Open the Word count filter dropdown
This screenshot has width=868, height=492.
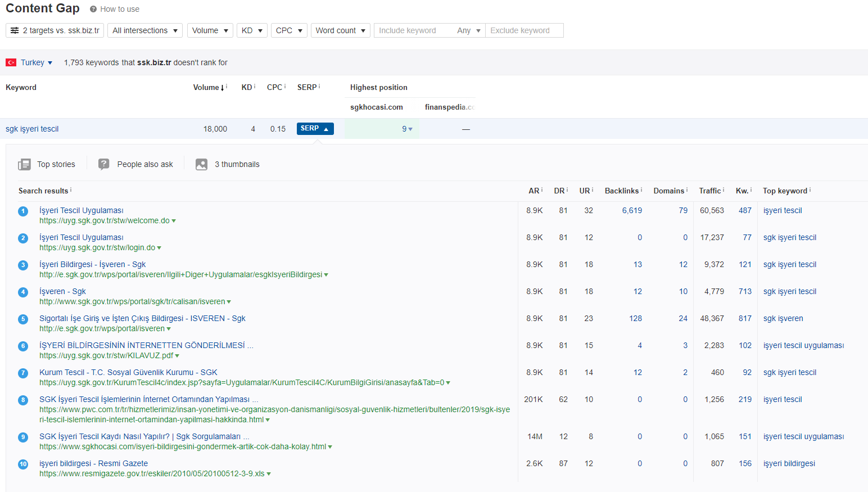coord(341,30)
